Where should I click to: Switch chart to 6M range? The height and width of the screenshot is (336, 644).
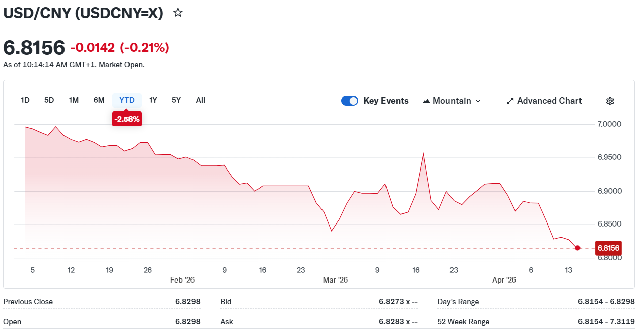(99, 100)
